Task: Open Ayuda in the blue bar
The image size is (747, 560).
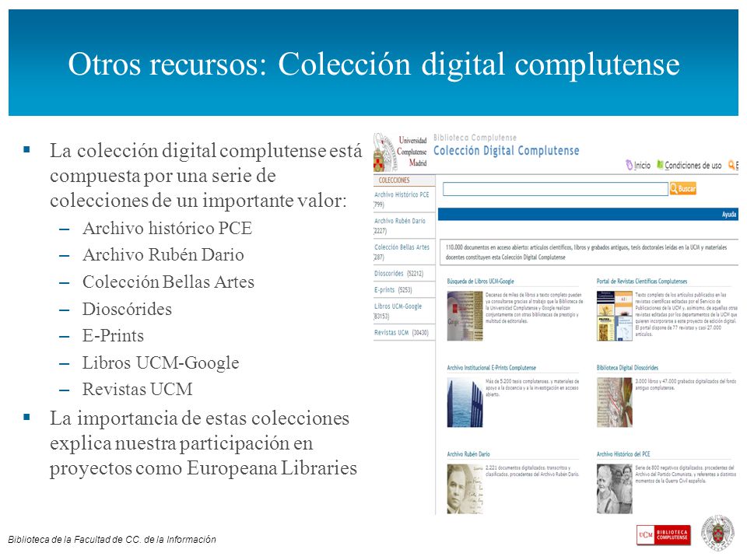Action: pos(729,215)
